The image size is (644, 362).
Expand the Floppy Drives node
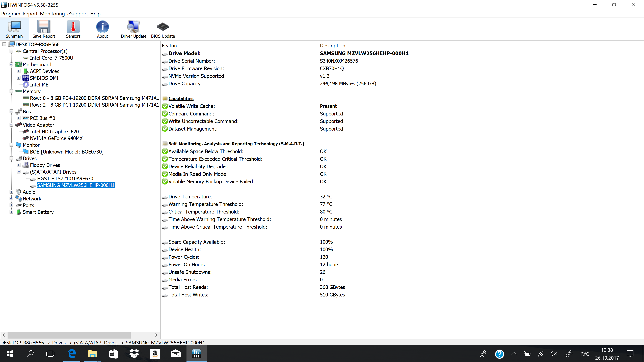(x=18, y=165)
